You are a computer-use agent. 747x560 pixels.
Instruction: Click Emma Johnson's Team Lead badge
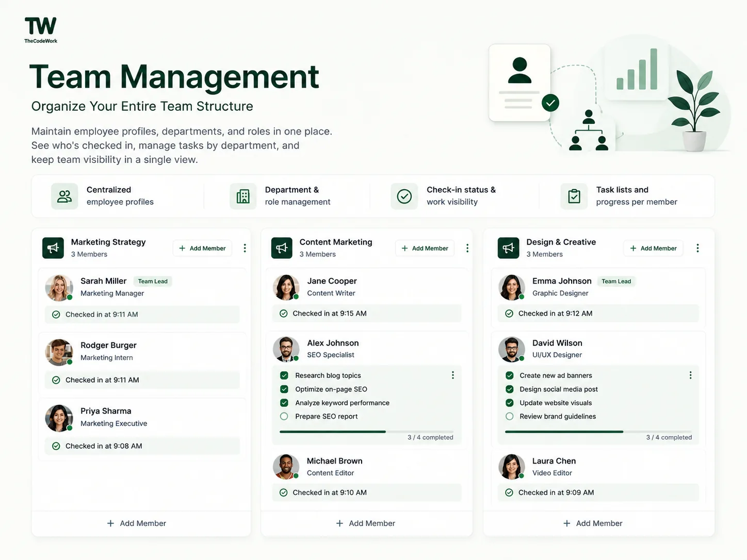point(616,281)
